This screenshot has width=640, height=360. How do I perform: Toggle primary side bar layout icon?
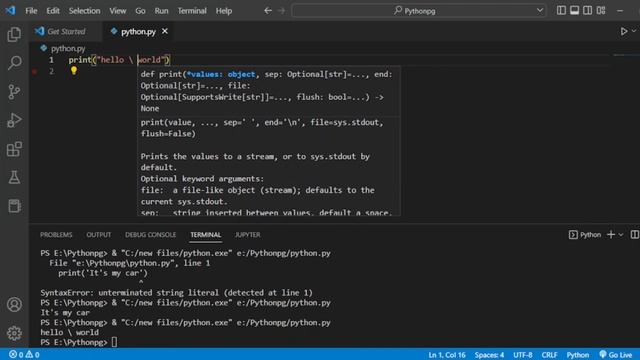pyautogui.click(x=561, y=11)
